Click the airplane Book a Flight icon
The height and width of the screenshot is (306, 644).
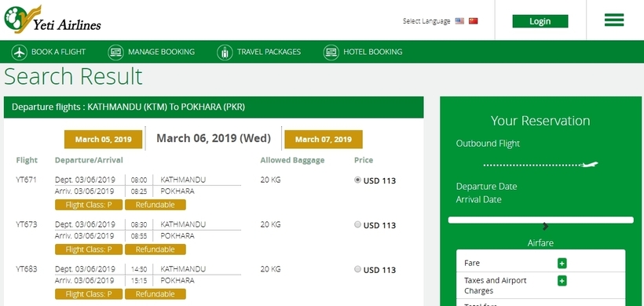(x=20, y=52)
